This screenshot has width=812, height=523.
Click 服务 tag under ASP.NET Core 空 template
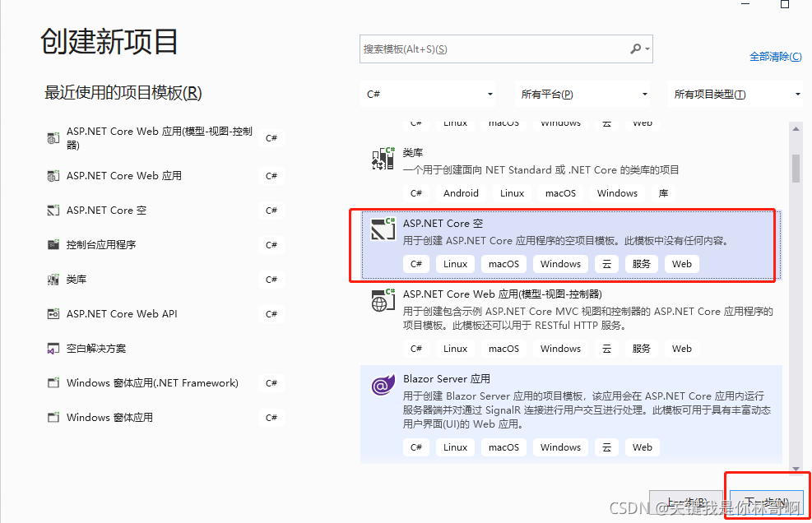click(641, 264)
